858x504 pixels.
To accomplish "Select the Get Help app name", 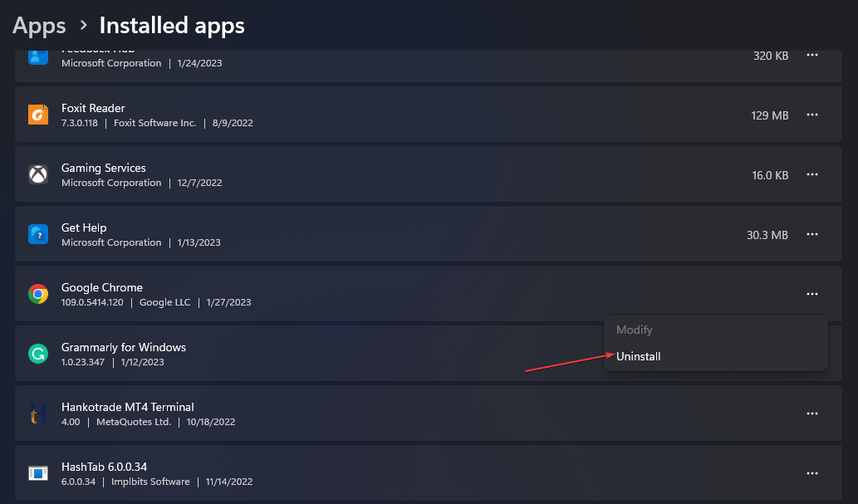I will pos(84,228).
